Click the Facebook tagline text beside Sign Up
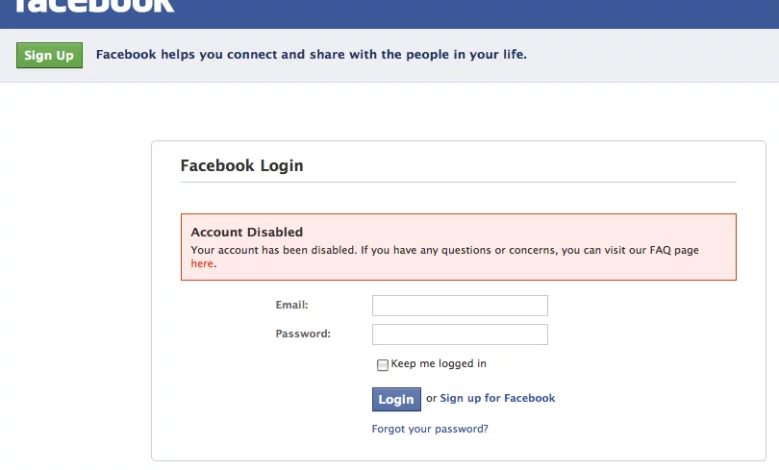This screenshot has width=779, height=470. pos(311,54)
